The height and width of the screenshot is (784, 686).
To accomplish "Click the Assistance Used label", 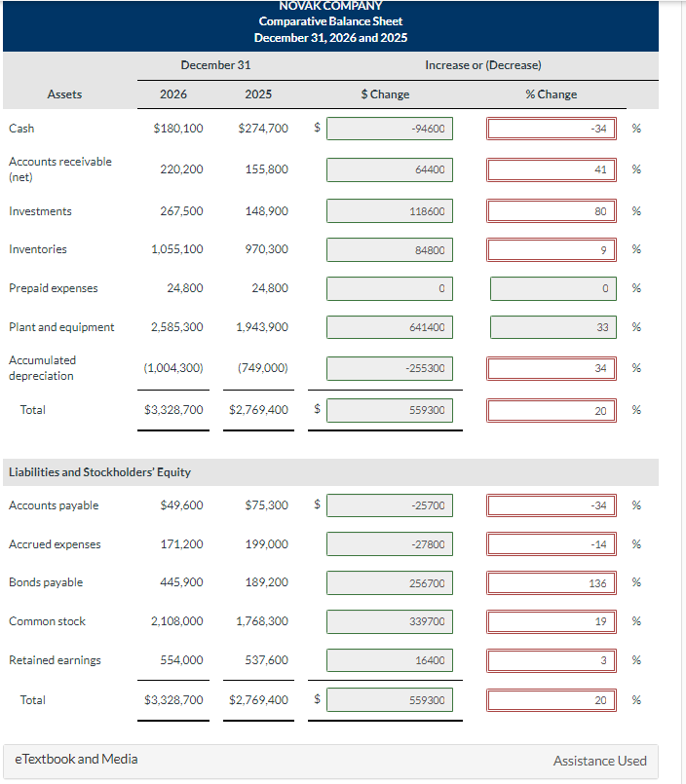I will [x=599, y=761].
